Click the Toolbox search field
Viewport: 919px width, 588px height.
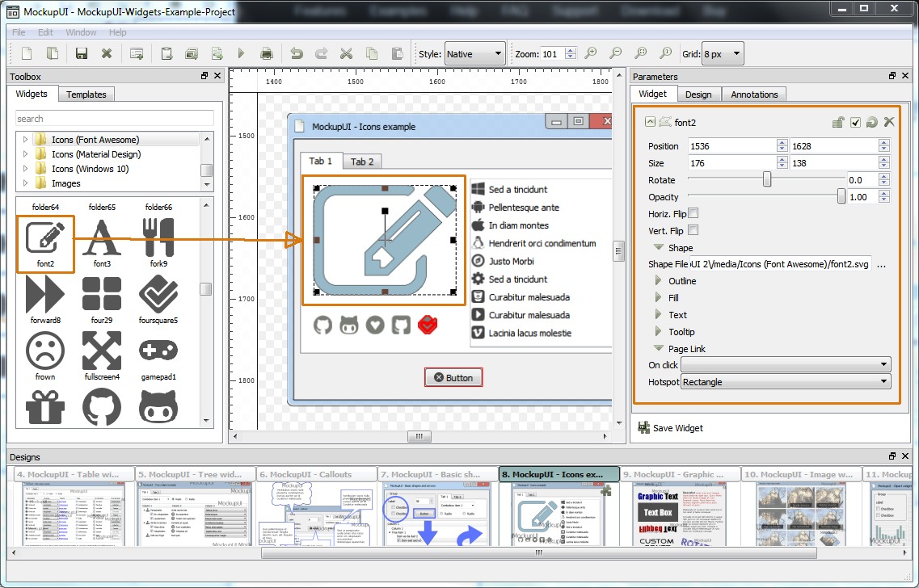click(114, 118)
